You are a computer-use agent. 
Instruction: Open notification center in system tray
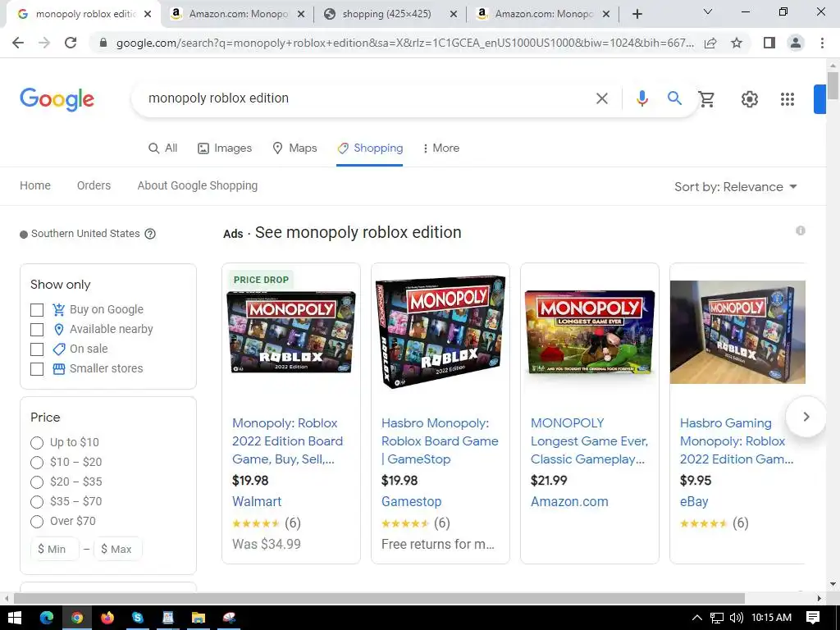pyautogui.click(x=813, y=618)
